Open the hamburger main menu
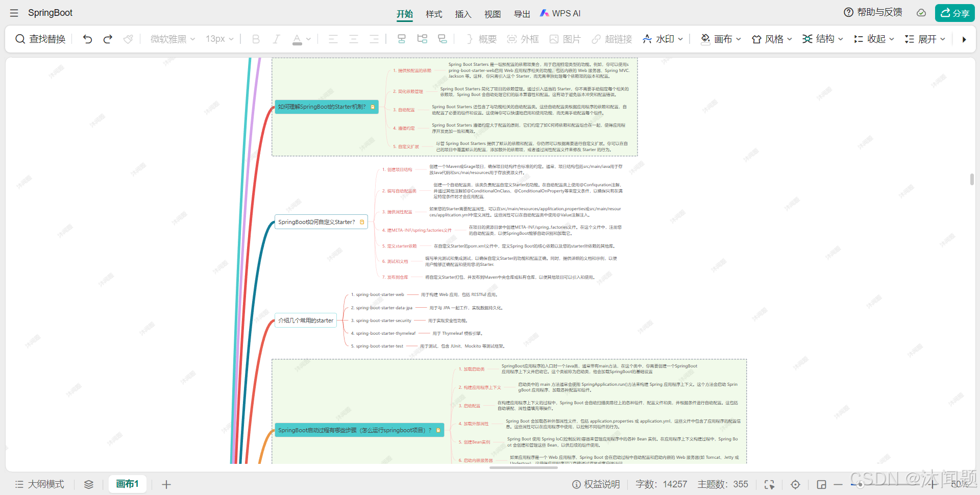 14,13
